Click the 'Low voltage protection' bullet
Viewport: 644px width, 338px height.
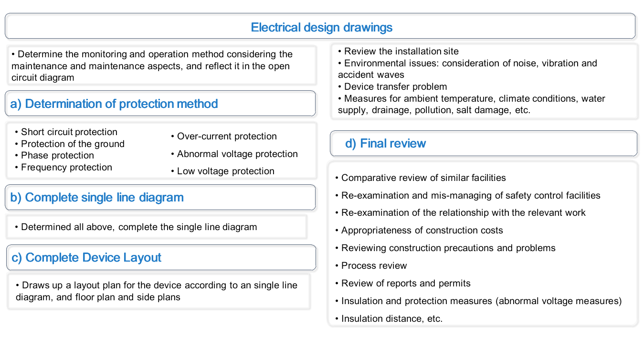[225, 171]
